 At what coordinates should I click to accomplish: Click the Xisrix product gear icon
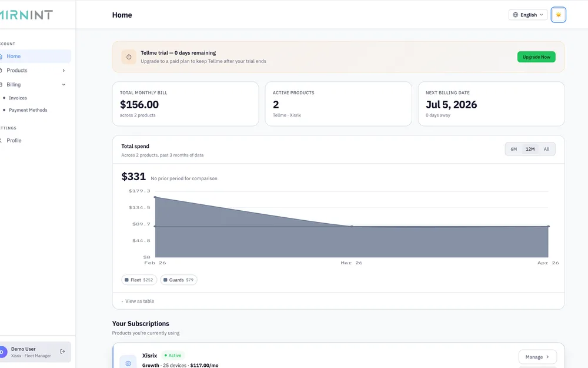coord(128,363)
